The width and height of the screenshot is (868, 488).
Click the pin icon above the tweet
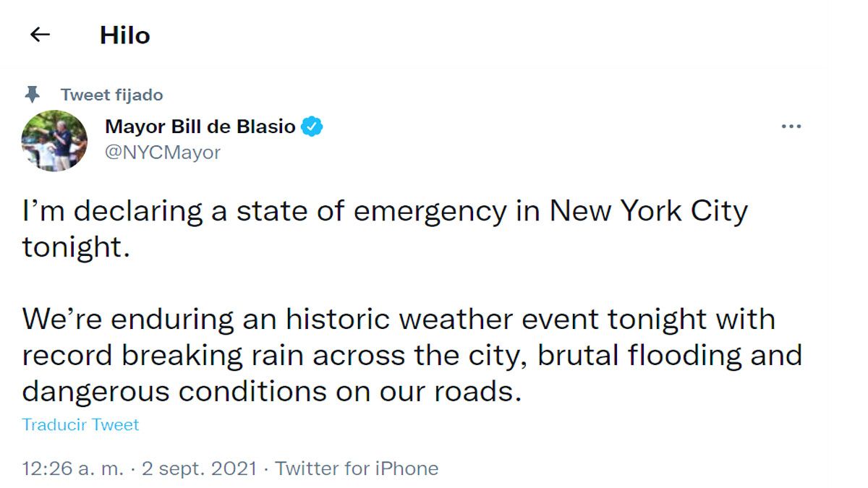point(32,94)
